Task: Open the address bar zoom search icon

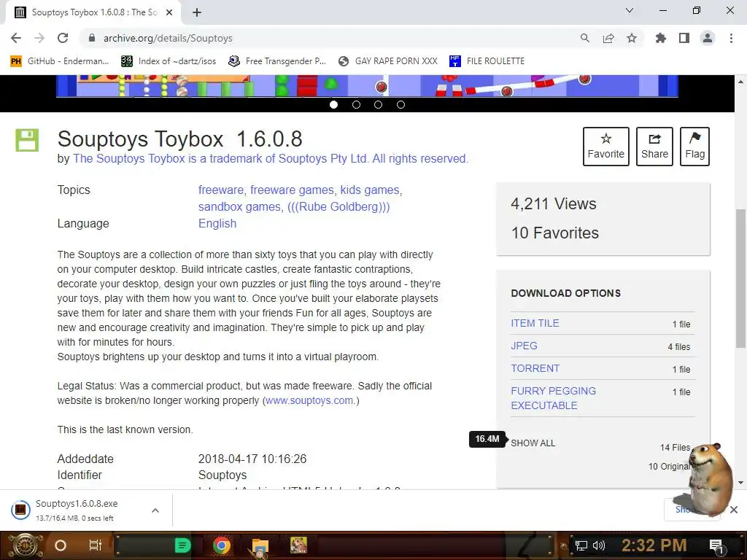Action: 584,38
